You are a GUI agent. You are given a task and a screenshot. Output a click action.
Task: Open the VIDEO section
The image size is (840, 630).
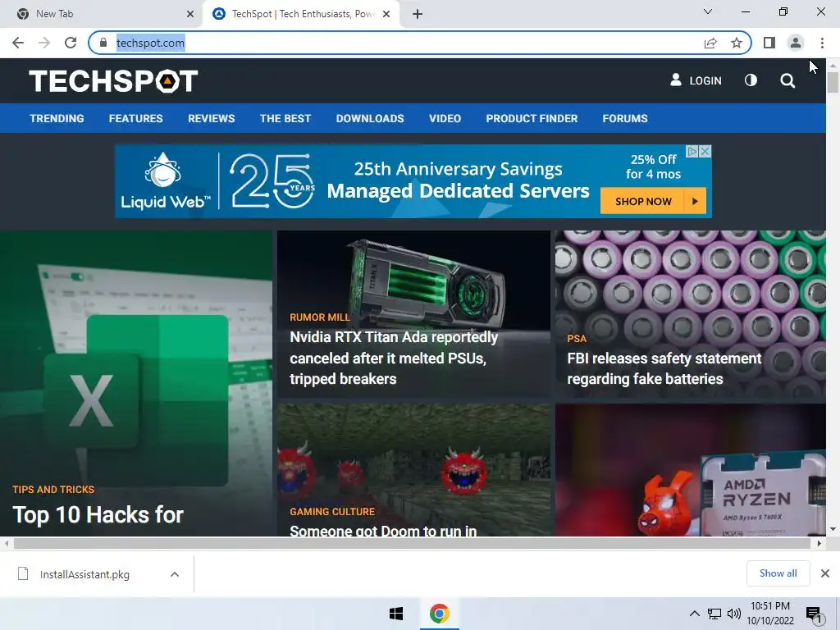445,118
